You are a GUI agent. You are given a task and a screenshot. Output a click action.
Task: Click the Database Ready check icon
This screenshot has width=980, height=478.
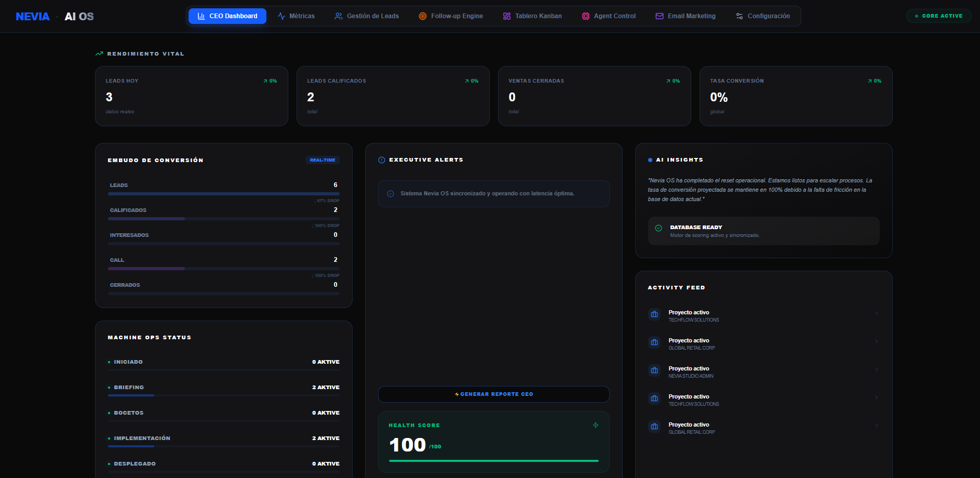659,228
